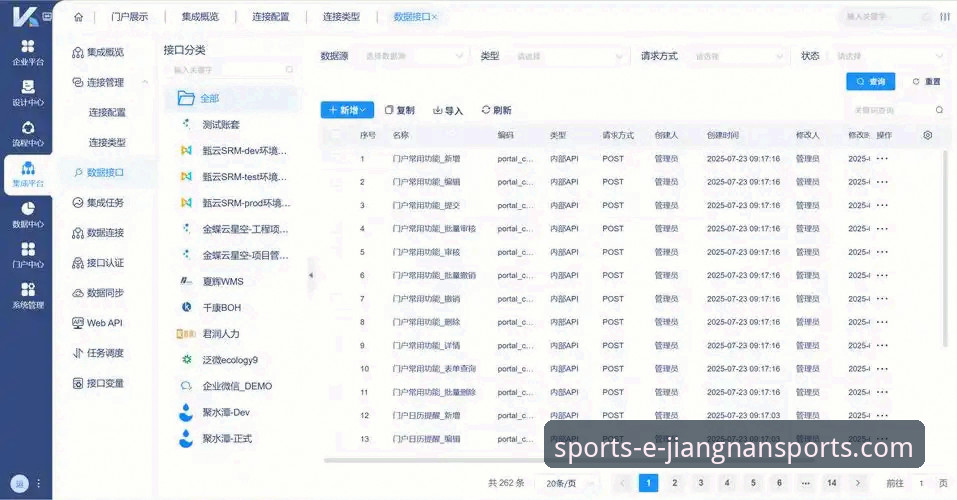Open the 系统管理 sidebar module
The height and width of the screenshot is (500, 957).
pos(27,295)
